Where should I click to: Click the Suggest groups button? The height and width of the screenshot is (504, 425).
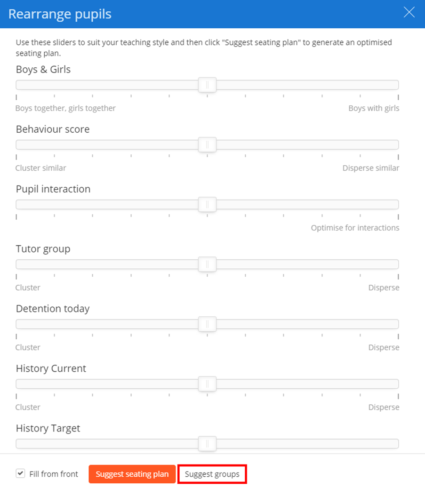212,474
